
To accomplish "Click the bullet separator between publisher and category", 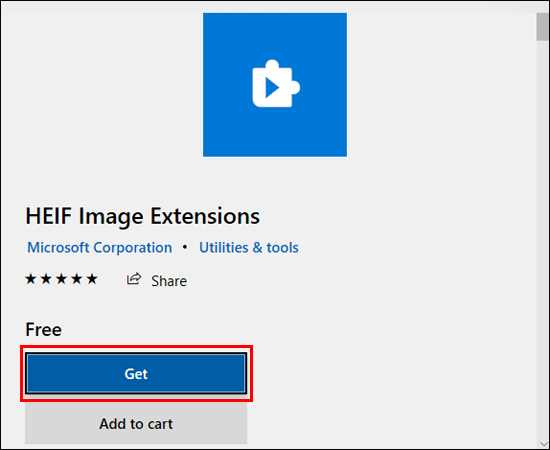I will pyautogui.click(x=185, y=247).
